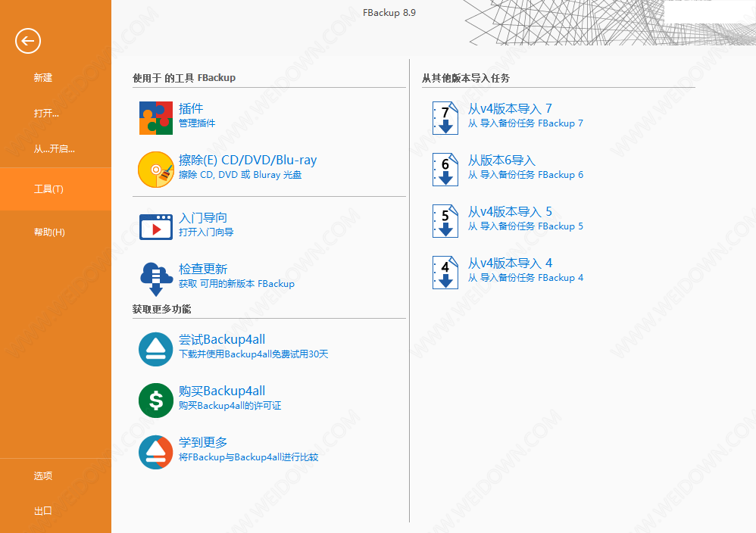The height and width of the screenshot is (533, 756).
Task: Click the green dollar purchase icon
Action: point(156,401)
